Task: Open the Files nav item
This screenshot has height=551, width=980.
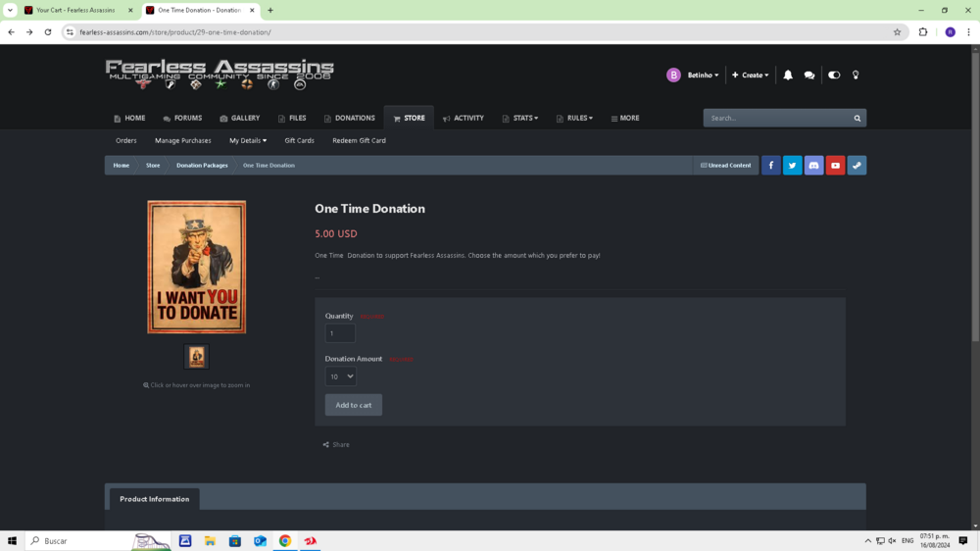Action: point(292,119)
